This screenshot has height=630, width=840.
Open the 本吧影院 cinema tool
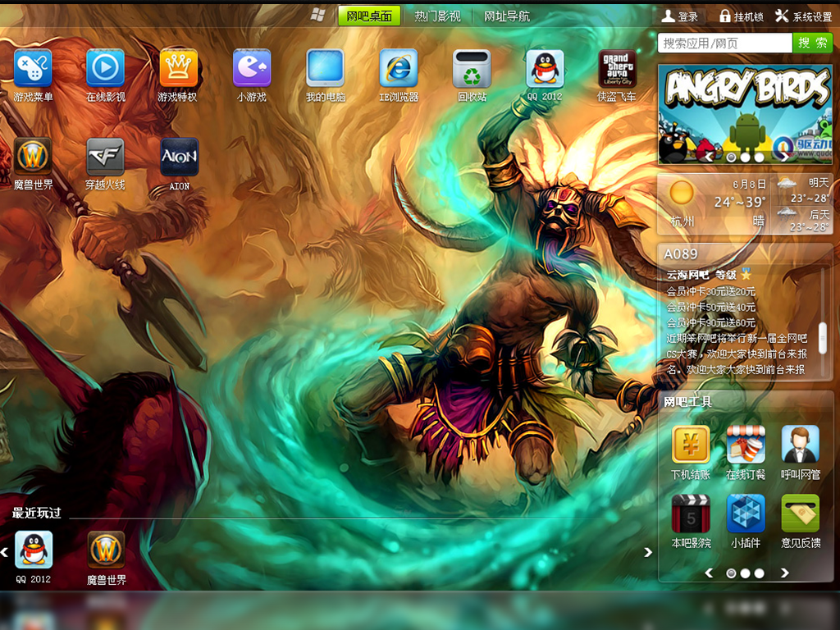pyautogui.click(x=691, y=514)
